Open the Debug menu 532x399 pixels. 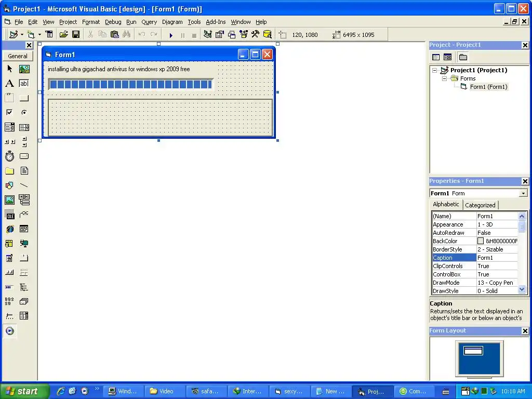tap(113, 22)
